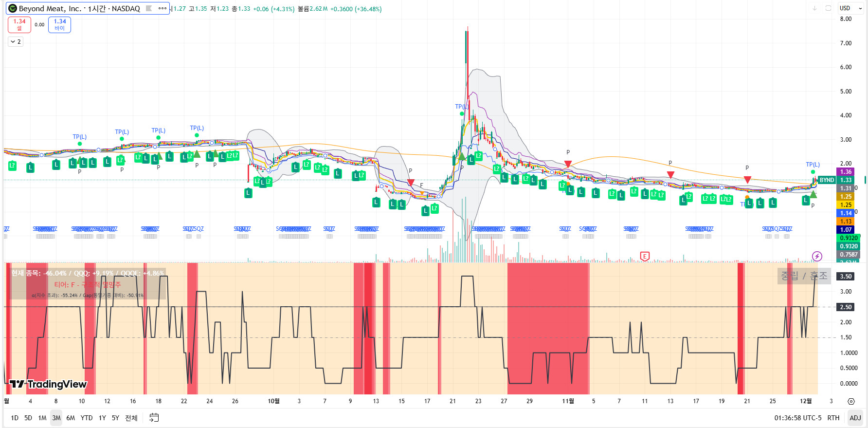Open the date range calendar icon
868x428 pixels.
pos(154,418)
